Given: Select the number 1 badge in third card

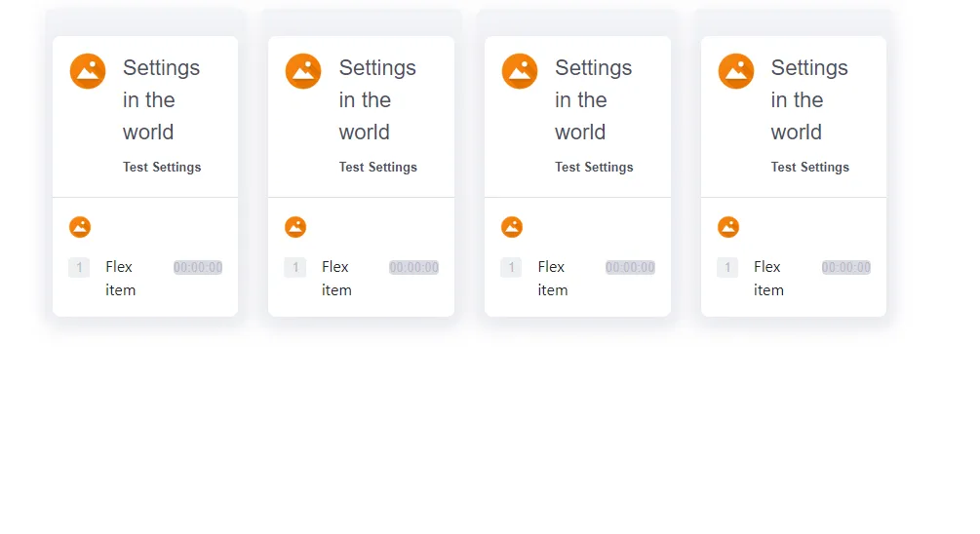Looking at the screenshot, I should click(x=511, y=267).
